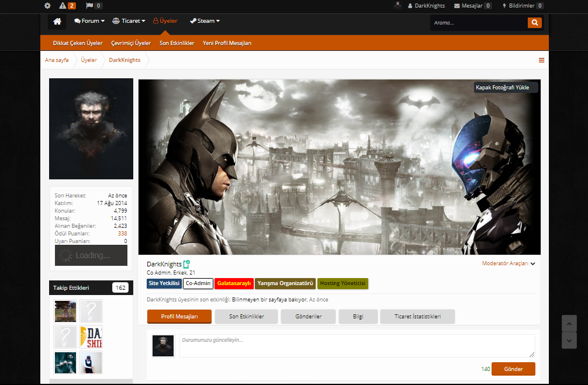The height and width of the screenshot is (385, 588).
Task: Expand the Forum dropdown menu
Action: (x=89, y=21)
